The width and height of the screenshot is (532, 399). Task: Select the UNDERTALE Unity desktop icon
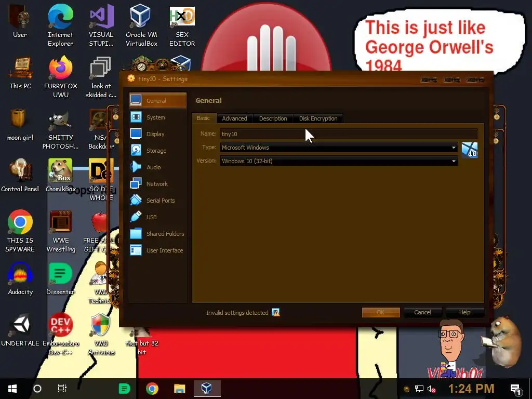click(20, 330)
